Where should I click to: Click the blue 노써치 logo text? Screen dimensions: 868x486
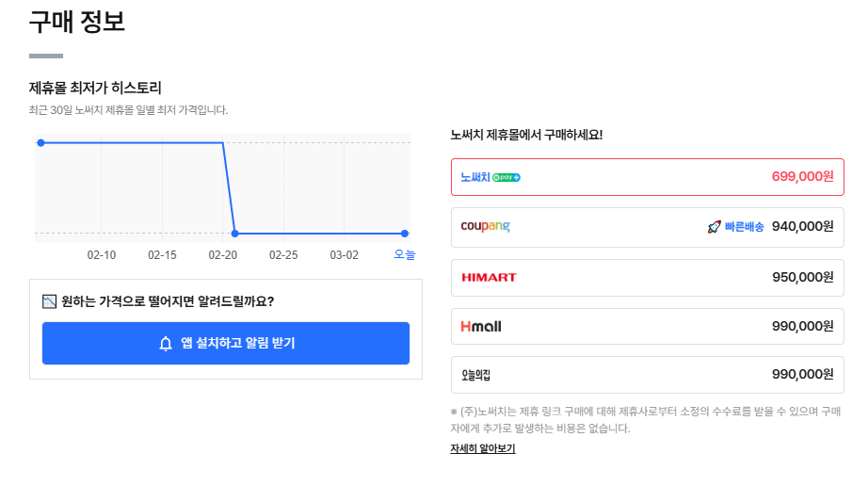click(x=475, y=177)
